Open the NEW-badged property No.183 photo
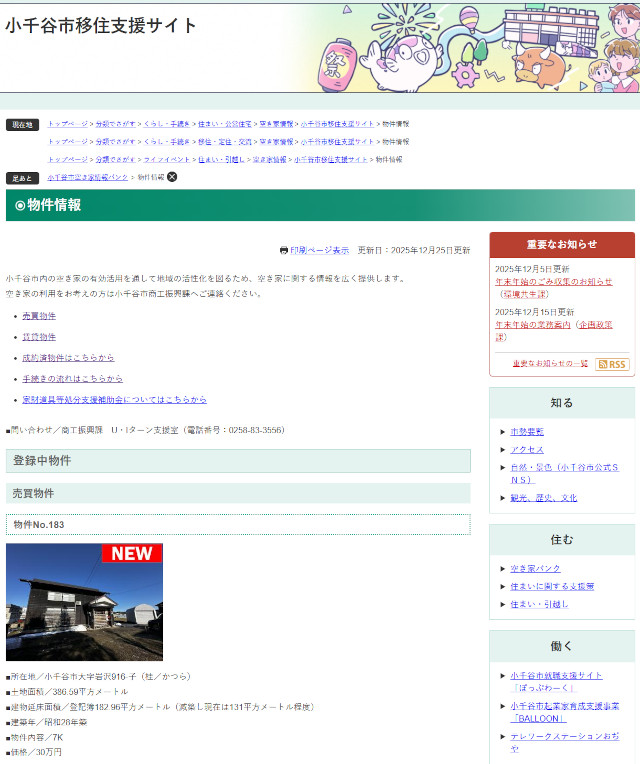 [x=84, y=602]
